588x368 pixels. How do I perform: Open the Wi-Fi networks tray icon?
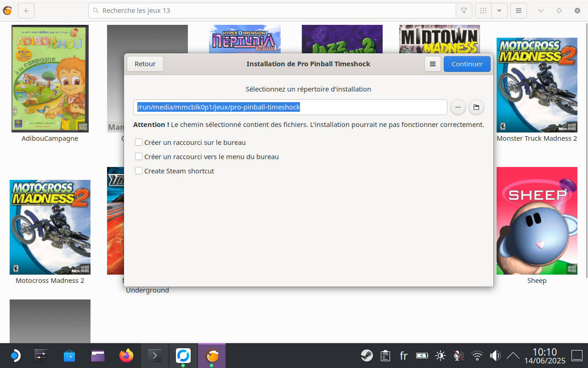click(x=477, y=356)
